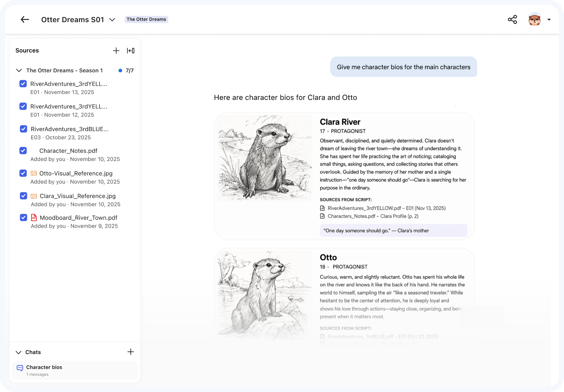Select the Otto-Visual_Reference.jpg file name
Viewport: 564px width, 392px height.
point(76,173)
